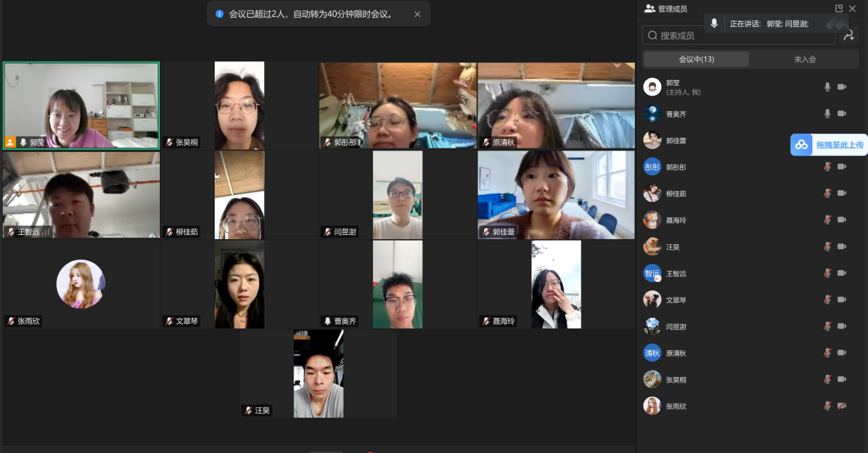Click 郭莹's camera icon in member list
Screen dimensions: 868x453
pyautogui.click(x=842, y=87)
